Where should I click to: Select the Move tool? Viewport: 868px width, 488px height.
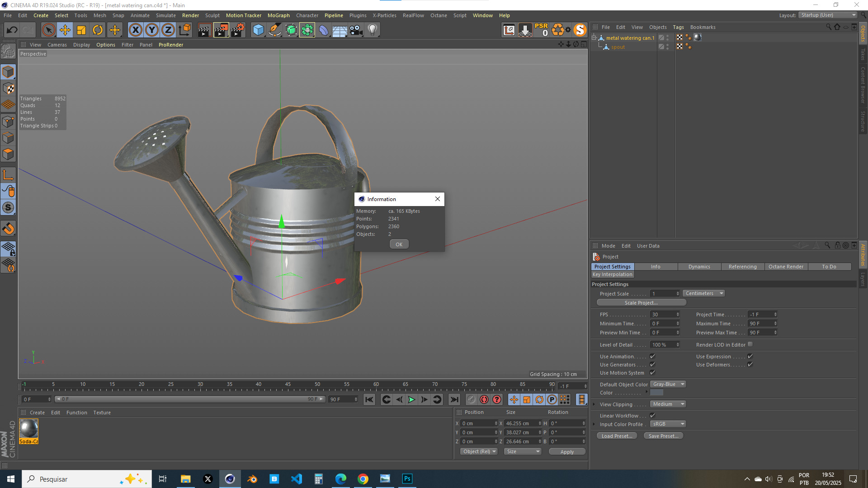[x=65, y=30]
